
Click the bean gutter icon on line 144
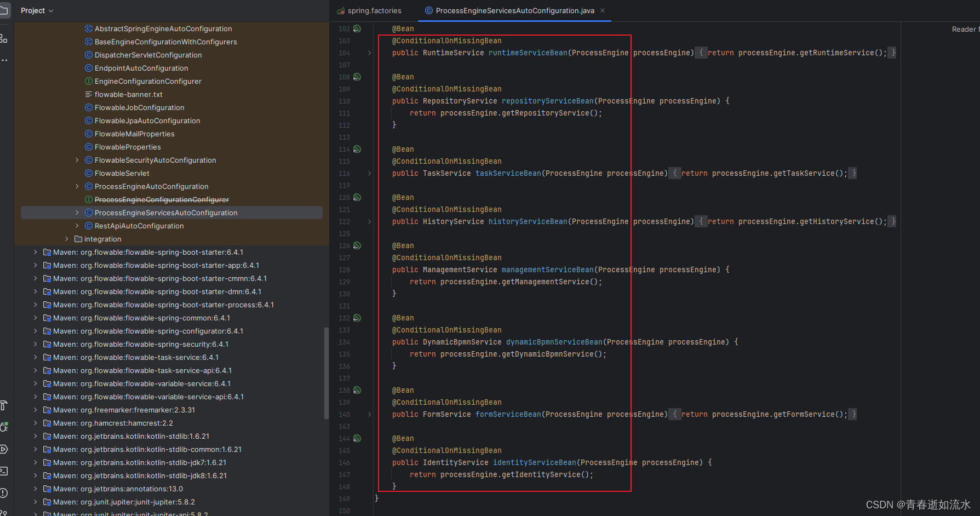point(357,438)
